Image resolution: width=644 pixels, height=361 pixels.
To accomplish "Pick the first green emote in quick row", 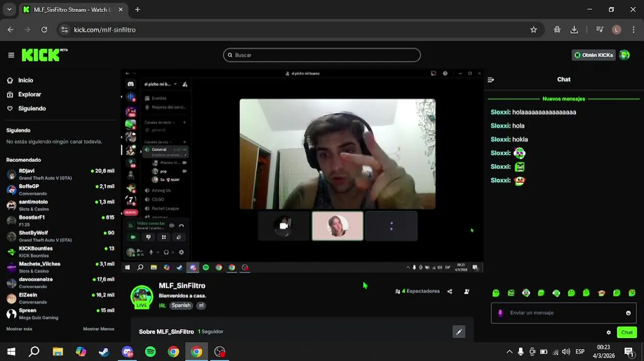I will [496, 293].
